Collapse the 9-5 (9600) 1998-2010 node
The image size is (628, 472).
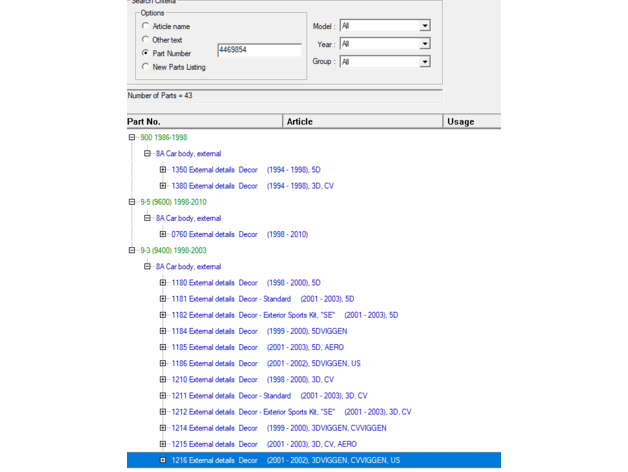click(x=131, y=202)
